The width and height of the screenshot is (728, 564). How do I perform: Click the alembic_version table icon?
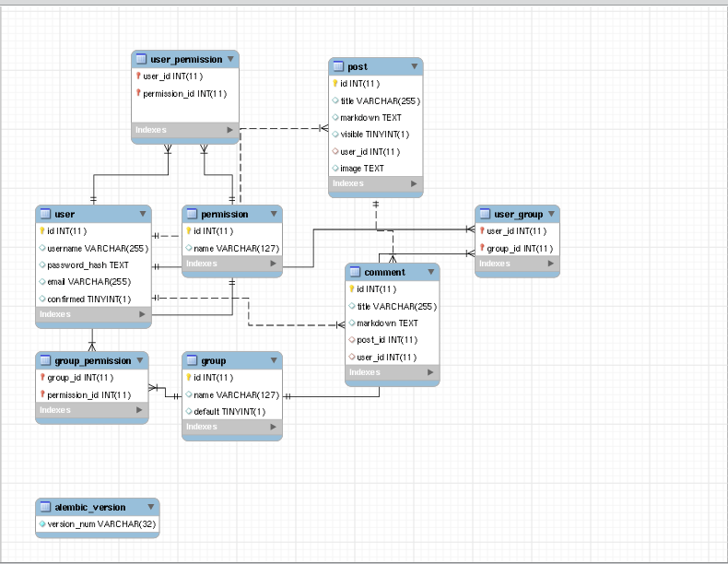point(45,507)
